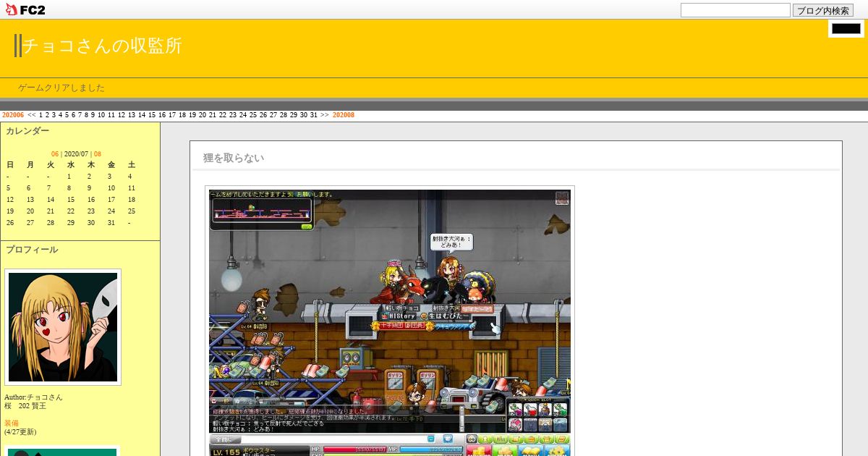868x456 pixels.
Task: Click the 2020/07 label in calendar
Action: [76, 154]
